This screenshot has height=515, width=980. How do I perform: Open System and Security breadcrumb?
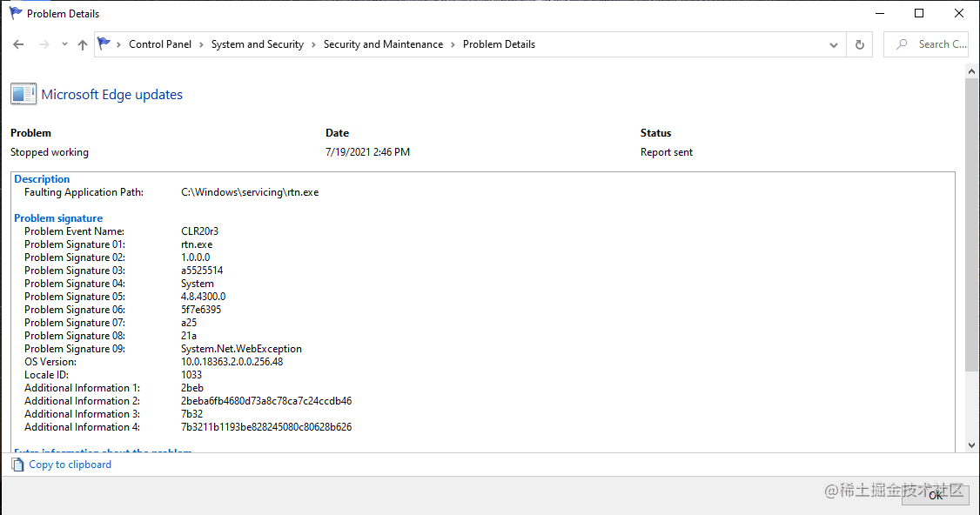(x=258, y=44)
